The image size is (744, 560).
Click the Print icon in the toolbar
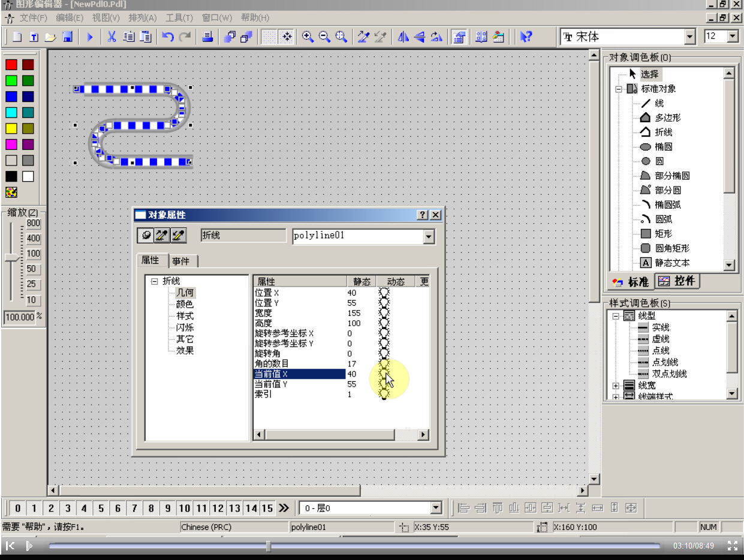click(207, 37)
